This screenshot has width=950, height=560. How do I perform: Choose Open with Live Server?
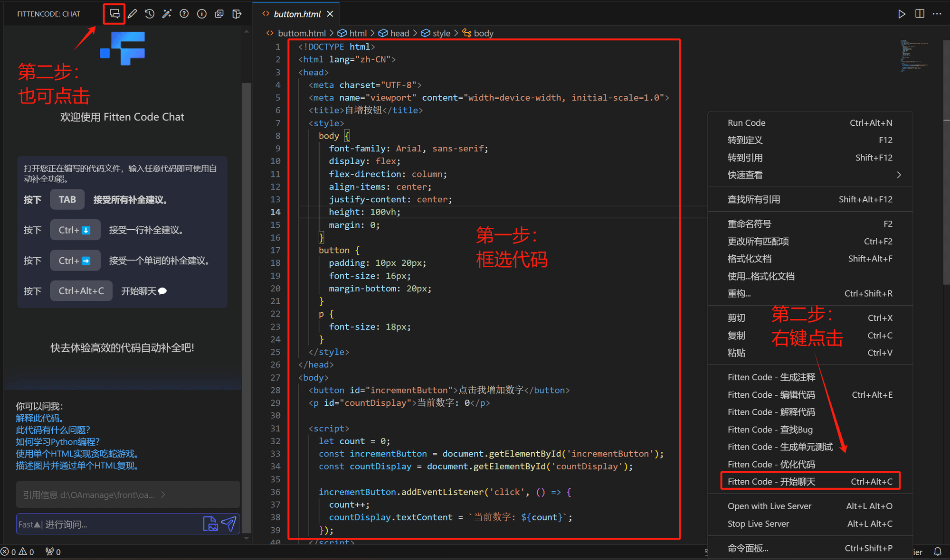[810, 506]
